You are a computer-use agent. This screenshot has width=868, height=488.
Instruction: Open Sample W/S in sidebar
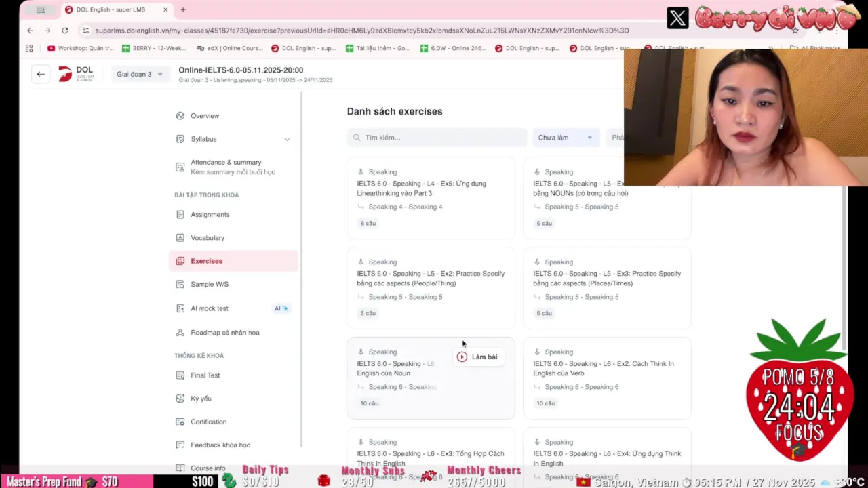[x=233, y=284]
